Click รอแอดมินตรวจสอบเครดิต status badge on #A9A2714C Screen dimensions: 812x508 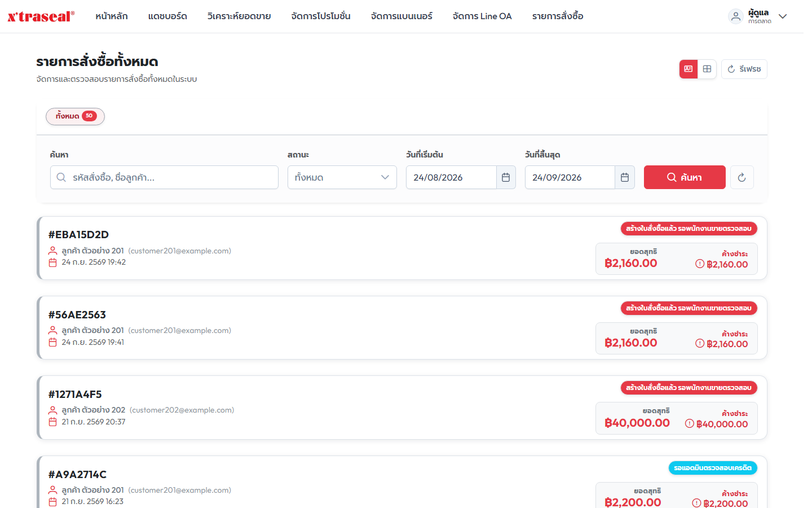(x=713, y=468)
